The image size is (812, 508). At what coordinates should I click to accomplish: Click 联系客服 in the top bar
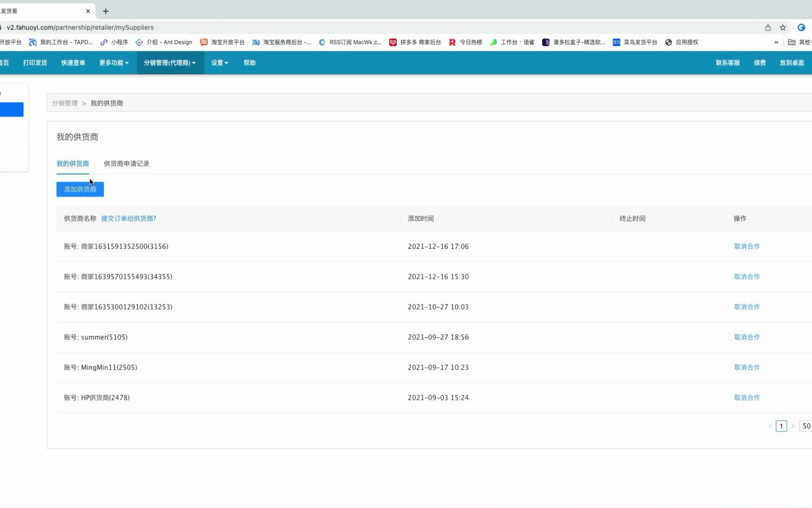click(728, 63)
